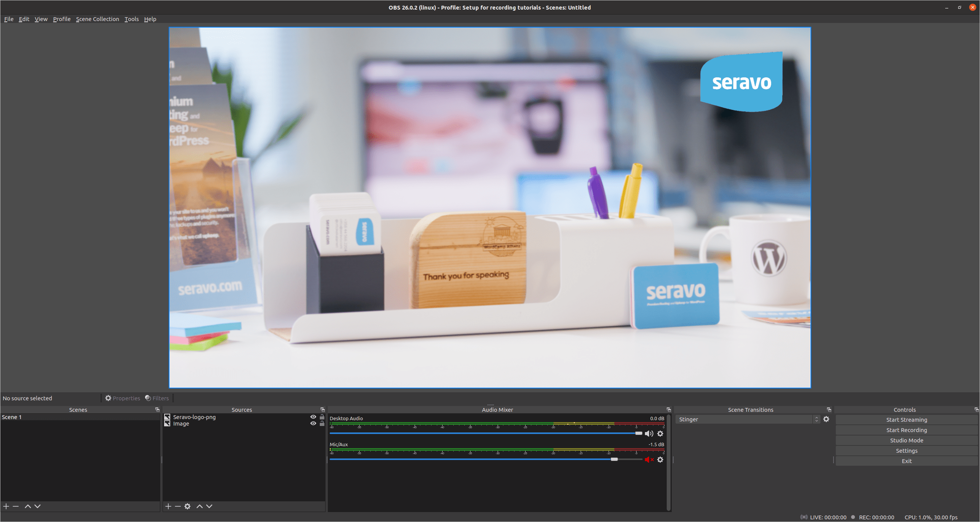Open source properties via the gear icon
The height and width of the screenshot is (522, 980).
click(187, 506)
